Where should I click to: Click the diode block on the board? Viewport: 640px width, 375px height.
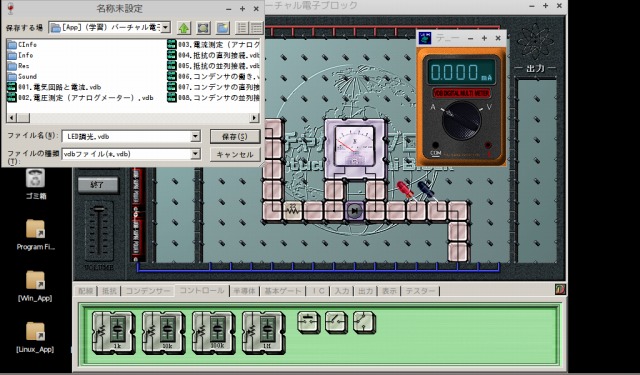point(354,211)
